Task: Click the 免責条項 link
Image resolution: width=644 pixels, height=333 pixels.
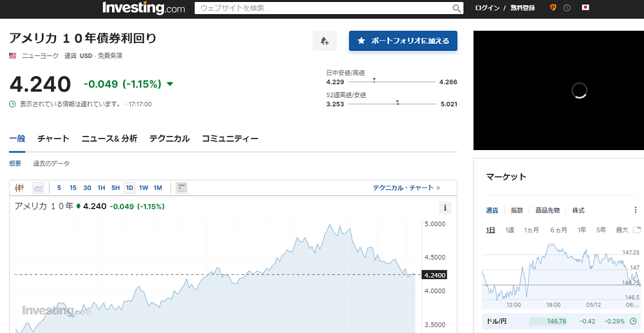Action: click(110, 56)
